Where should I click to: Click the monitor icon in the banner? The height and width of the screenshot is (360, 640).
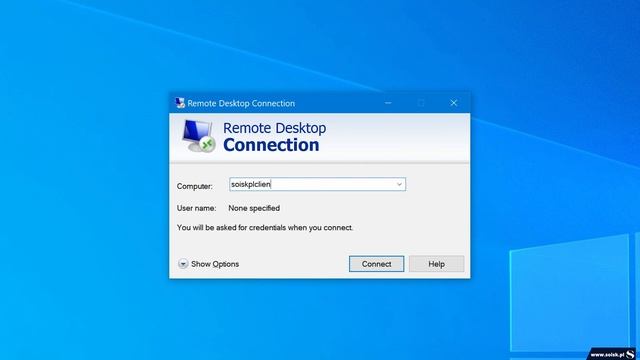point(199,136)
